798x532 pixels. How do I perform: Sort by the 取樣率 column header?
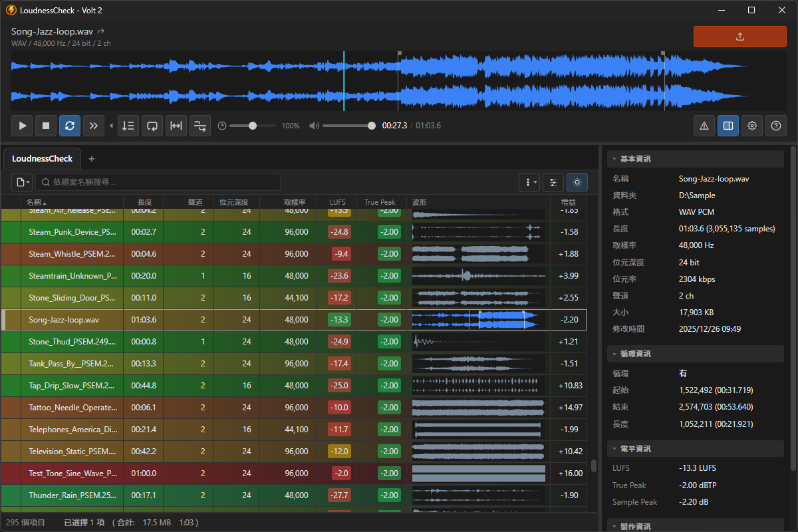(x=287, y=202)
